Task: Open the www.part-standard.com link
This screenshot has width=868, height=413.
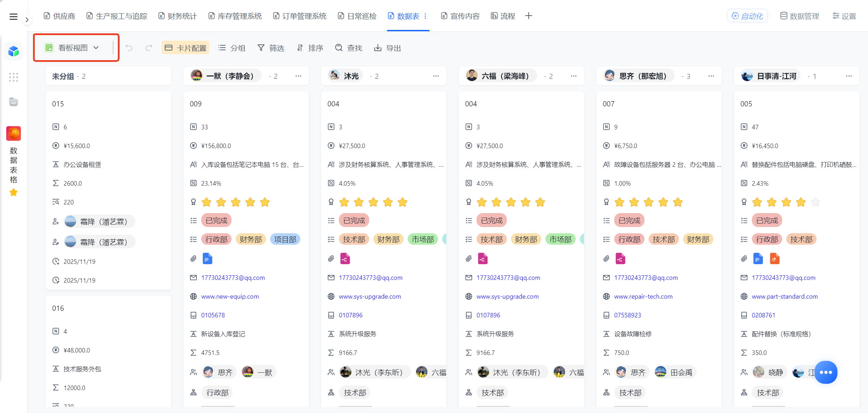Action: (x=785, y=297)
